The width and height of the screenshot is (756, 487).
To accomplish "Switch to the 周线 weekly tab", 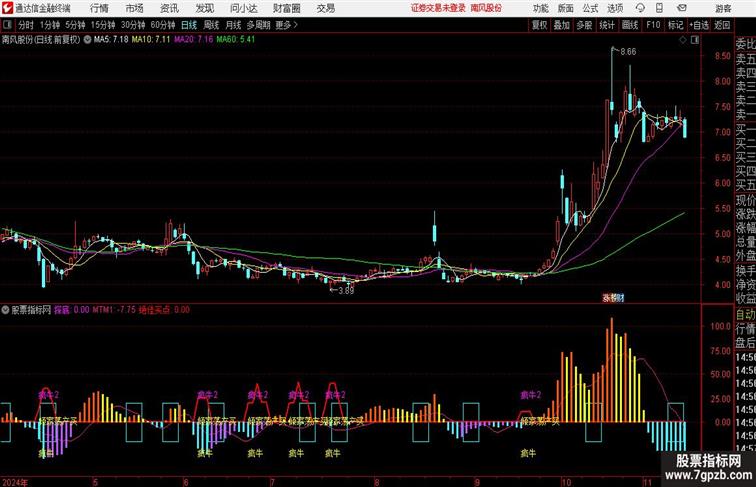I will (x=211, y=25).
